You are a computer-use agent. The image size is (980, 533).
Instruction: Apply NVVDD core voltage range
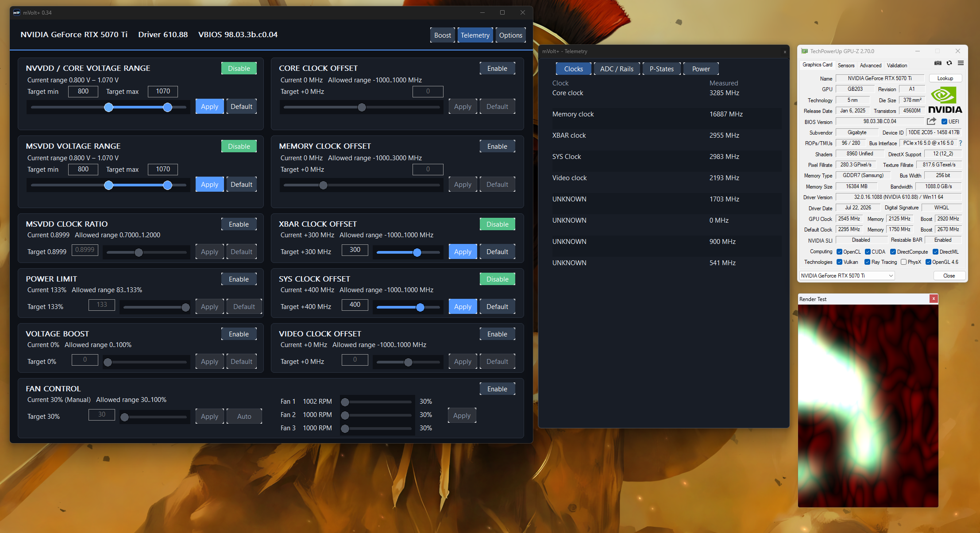pos(209,106)
